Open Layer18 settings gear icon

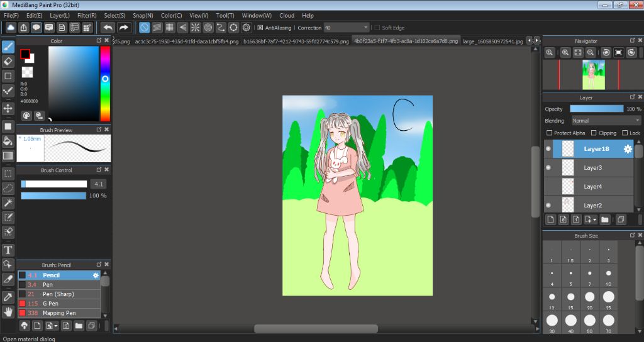pos(627,149)
